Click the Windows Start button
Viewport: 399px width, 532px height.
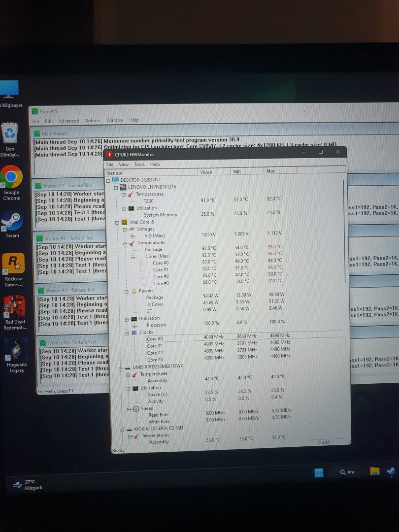[x=319, y=472]
